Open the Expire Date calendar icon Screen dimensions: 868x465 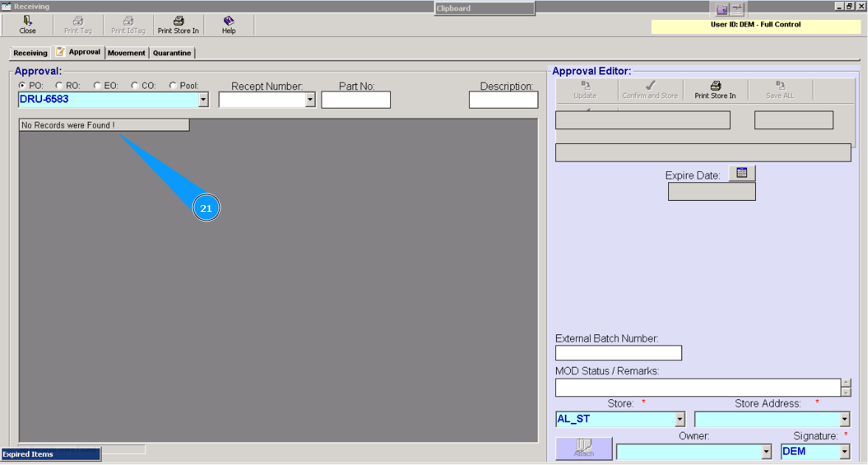(x=742, y=173)
